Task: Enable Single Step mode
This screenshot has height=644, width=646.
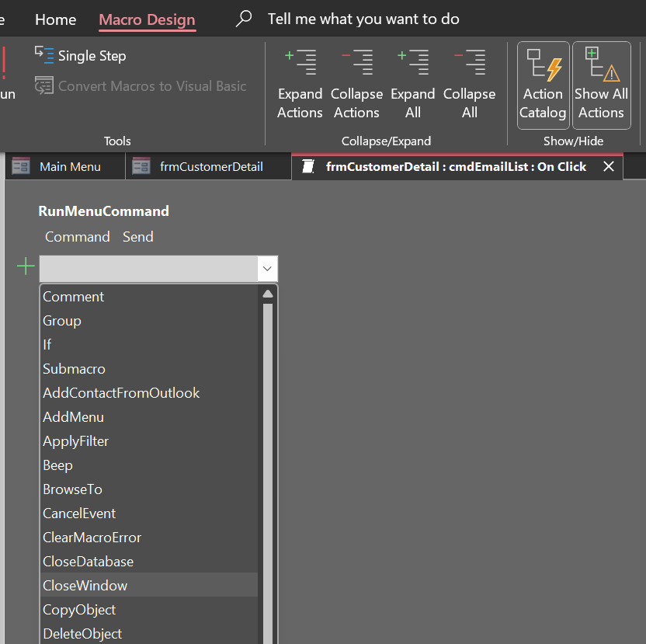Action: (80, 56)
